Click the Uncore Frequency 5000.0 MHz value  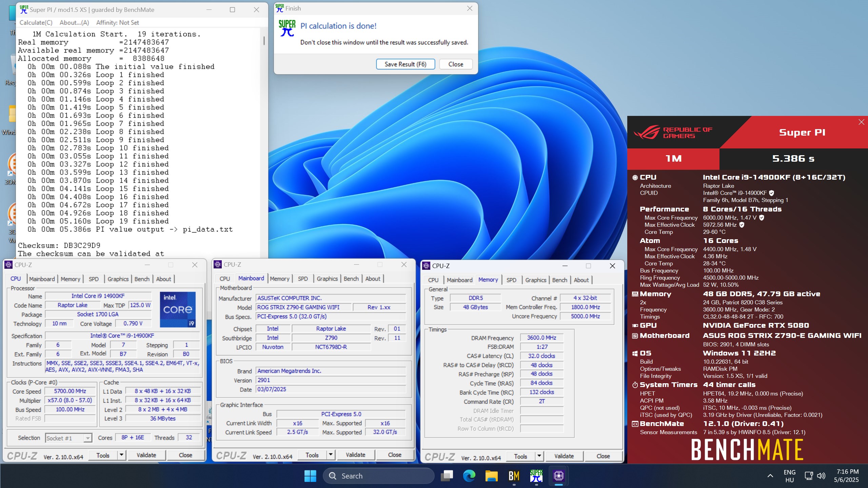[585, 316]
